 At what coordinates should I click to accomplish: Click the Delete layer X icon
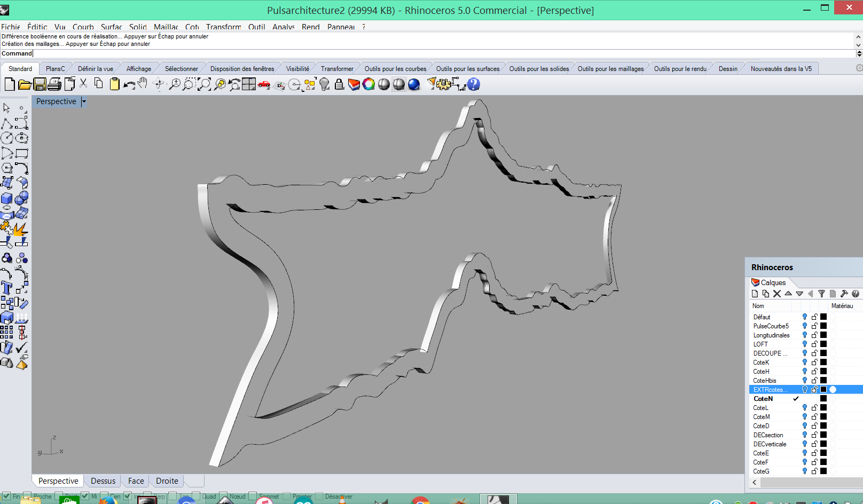coord(777,294)
